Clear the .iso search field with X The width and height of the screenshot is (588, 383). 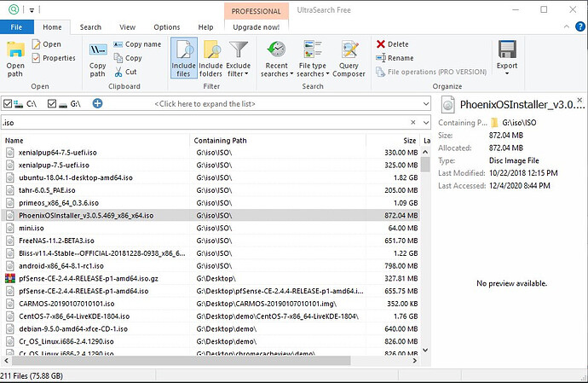pos(412,123)
